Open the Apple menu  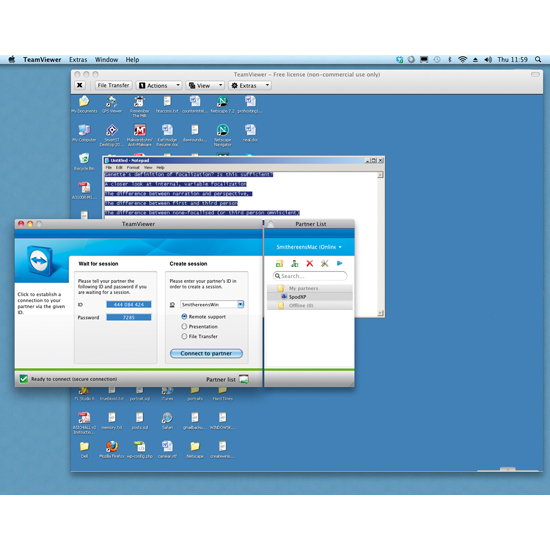point(12,59)
